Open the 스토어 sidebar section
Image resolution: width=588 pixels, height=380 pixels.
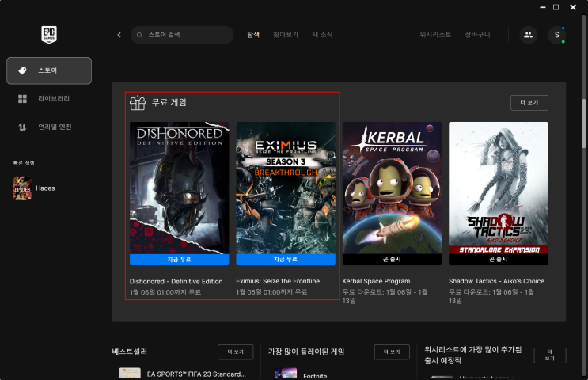point(49,70)
